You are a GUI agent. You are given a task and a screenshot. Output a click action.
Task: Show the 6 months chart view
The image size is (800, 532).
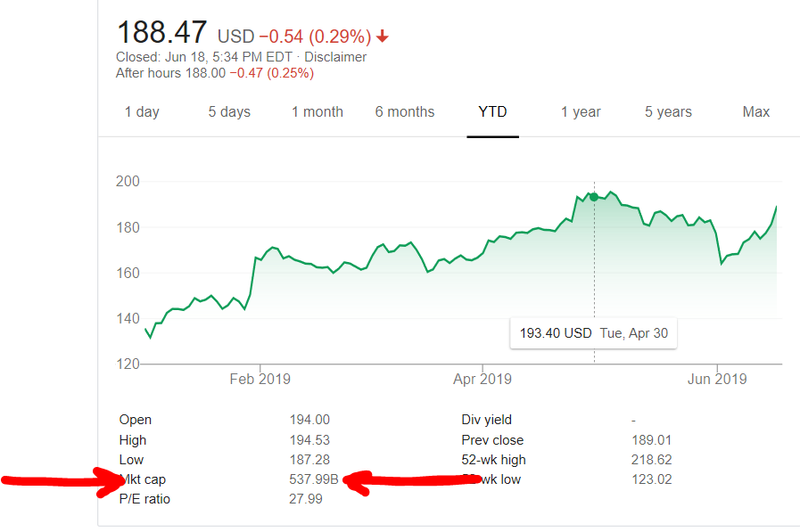[404, 112]
